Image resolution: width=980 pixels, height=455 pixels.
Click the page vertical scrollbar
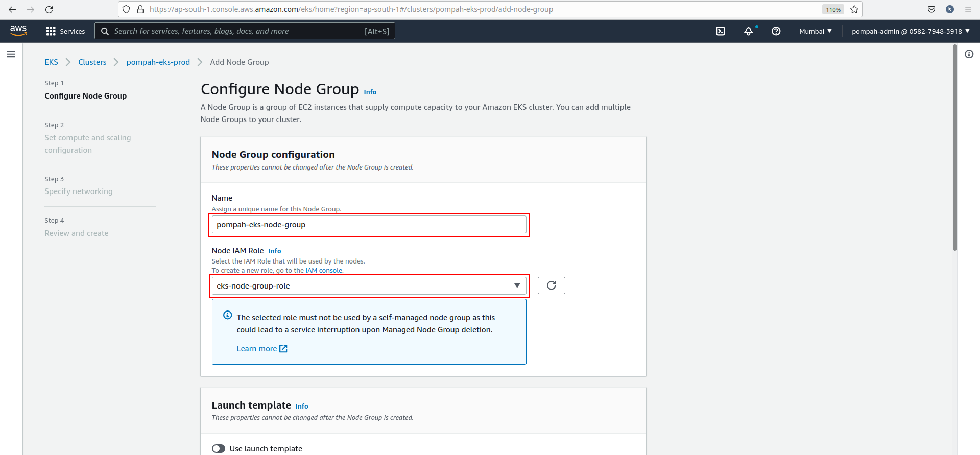tap(954, 148)
